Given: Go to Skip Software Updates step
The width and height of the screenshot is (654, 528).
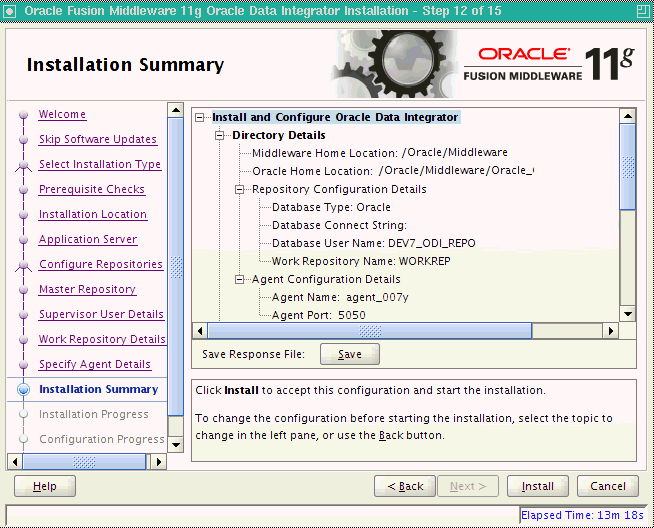Looking at the screenshot, I should 98,139.
